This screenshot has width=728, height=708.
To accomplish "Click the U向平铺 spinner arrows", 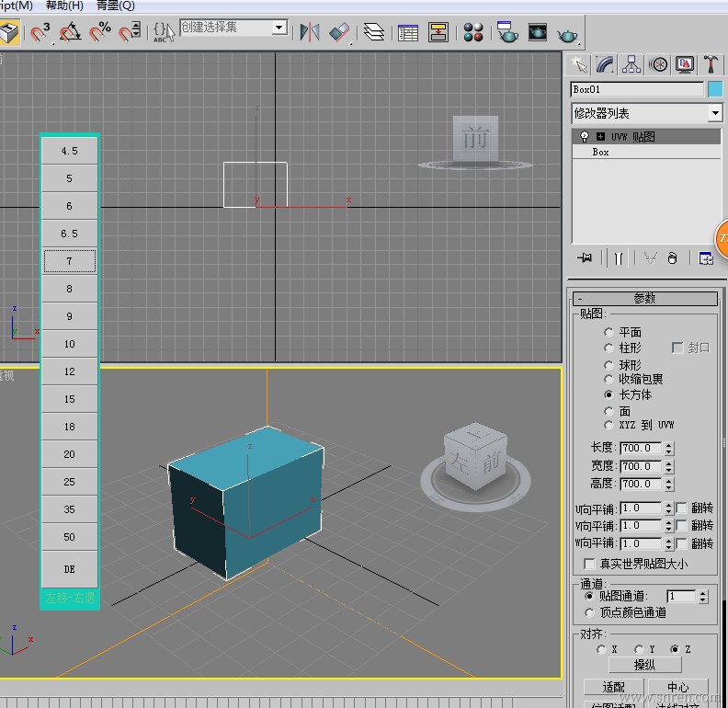I will click(668, 508).
